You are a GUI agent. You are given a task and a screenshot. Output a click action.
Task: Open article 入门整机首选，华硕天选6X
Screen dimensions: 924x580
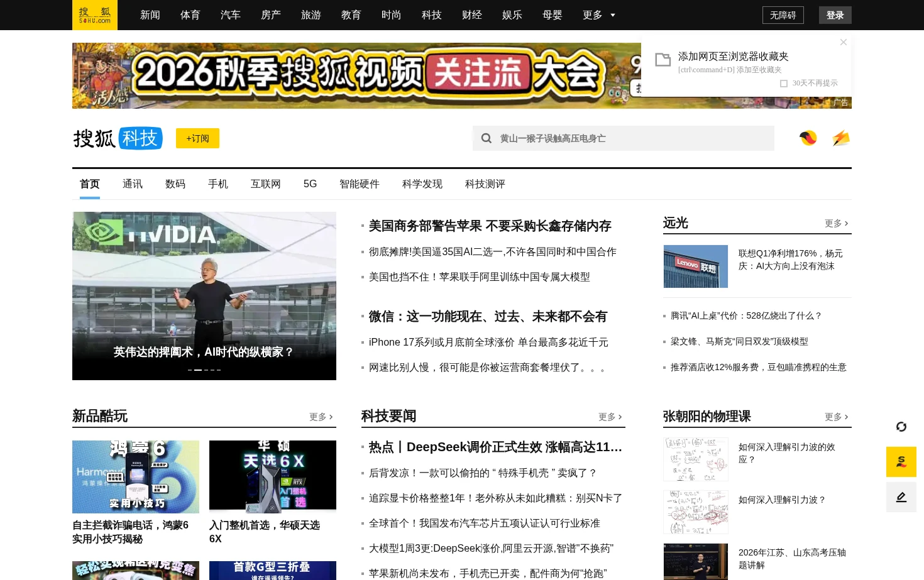click(x=265, y=532)
